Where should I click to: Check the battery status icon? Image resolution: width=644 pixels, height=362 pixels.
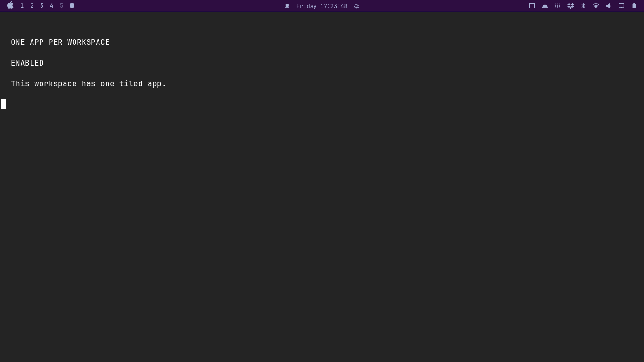click(x=634, y=6)
